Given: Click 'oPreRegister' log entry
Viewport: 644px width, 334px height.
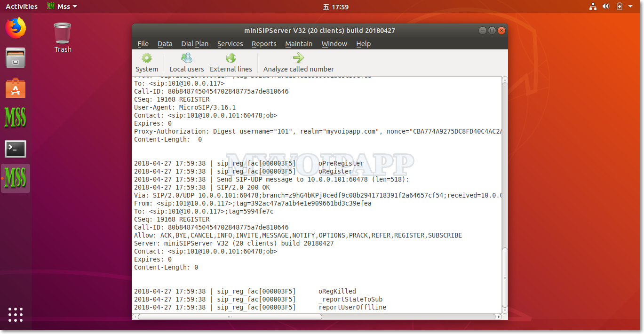Looking at the screenshot, I should (x=341, y=163).
